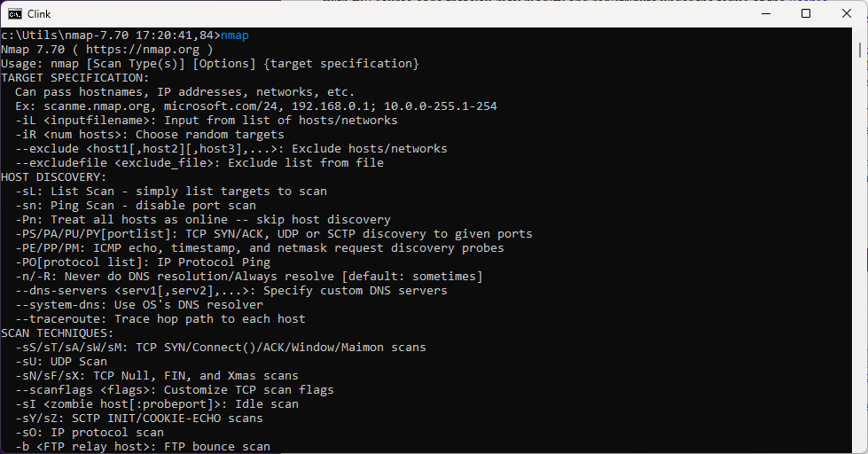The height and width of the screenshot is (454, 868).
Task: Click the --excludefile option line
Action: 199,163
